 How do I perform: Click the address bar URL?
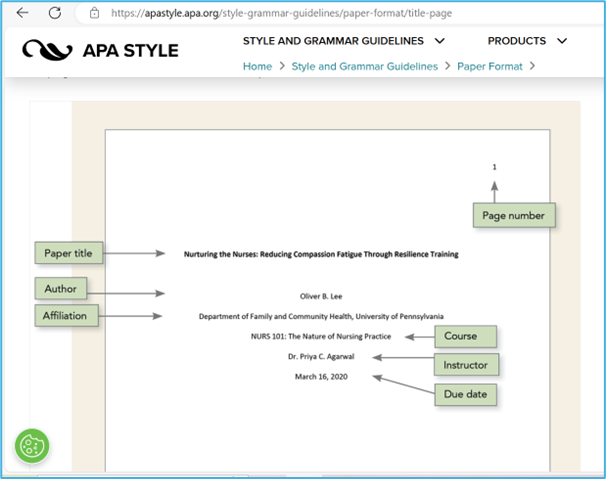pos(281,13)
